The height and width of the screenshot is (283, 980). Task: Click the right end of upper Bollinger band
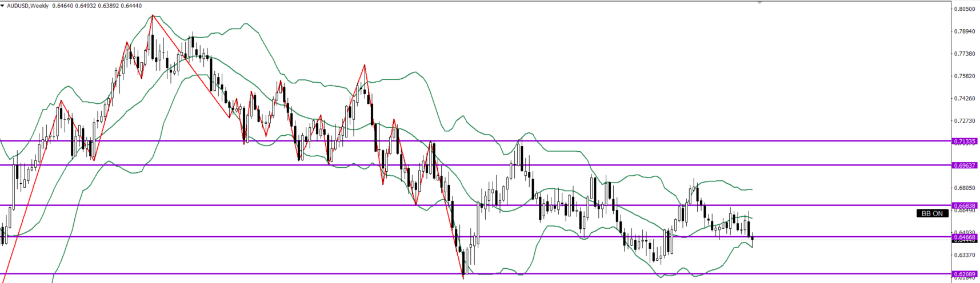click(x=752, y=189)
